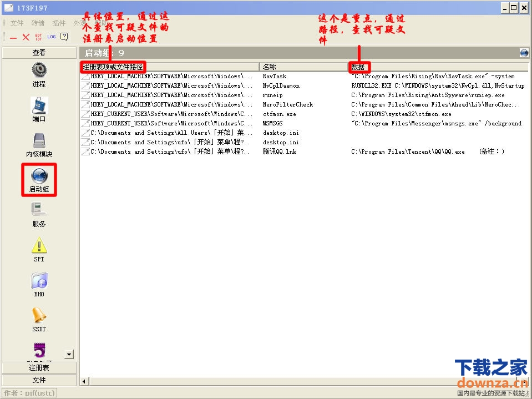The height and width of the screenshot is (399, 532).
Task: Expand the 文件 sidebar section at bottom
Action: tap(39, 380)
